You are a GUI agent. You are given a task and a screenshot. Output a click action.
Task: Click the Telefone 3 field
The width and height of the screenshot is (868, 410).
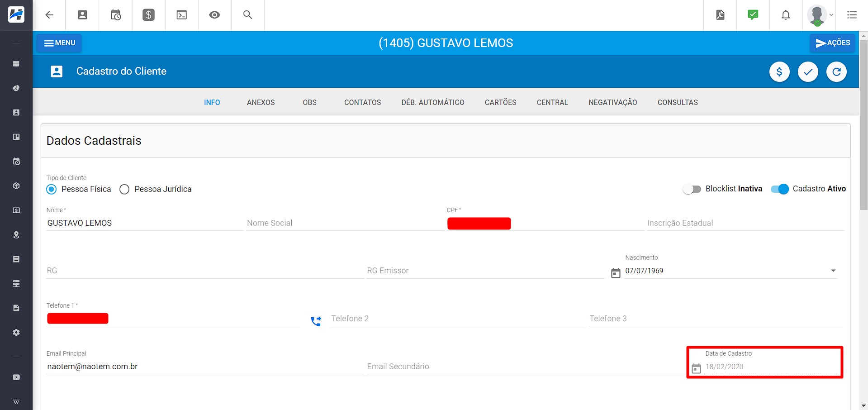[x=716, y=319]
